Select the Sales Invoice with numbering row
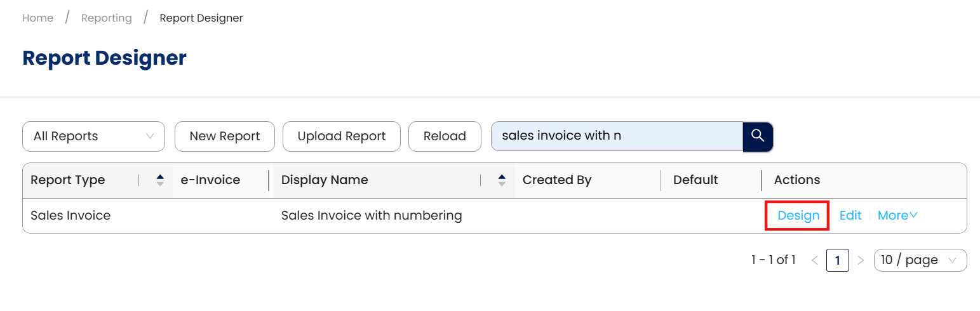 click(x=372, y=216)
